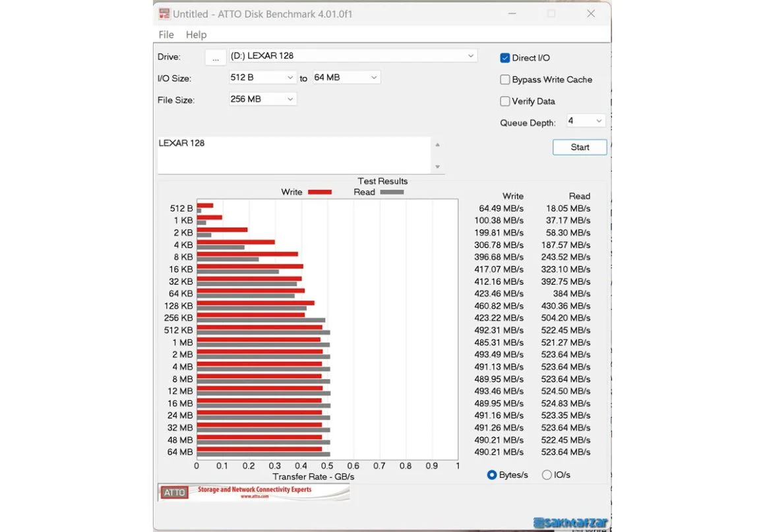Click into the description text box LEXAR 128

294,155
